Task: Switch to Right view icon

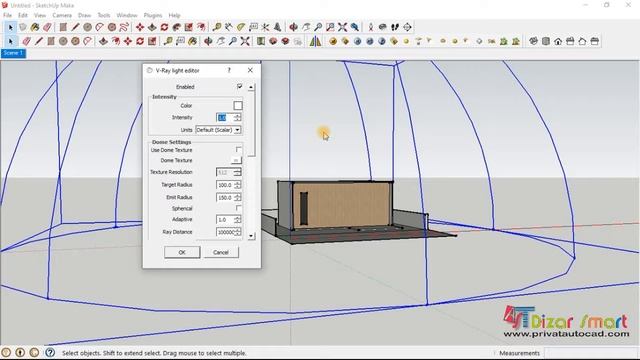Action: [x=570, y=41]
